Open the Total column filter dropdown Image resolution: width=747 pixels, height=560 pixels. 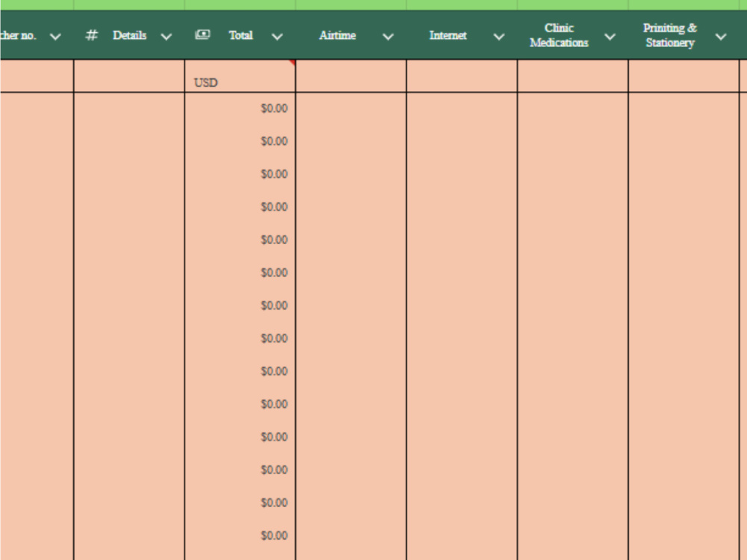pos(277,37)
